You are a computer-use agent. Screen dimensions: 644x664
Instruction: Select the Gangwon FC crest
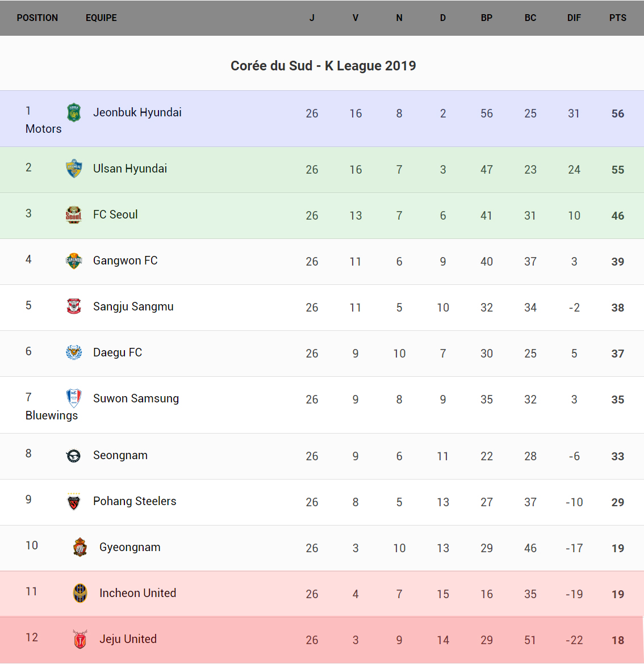click(x=74, y=260)
